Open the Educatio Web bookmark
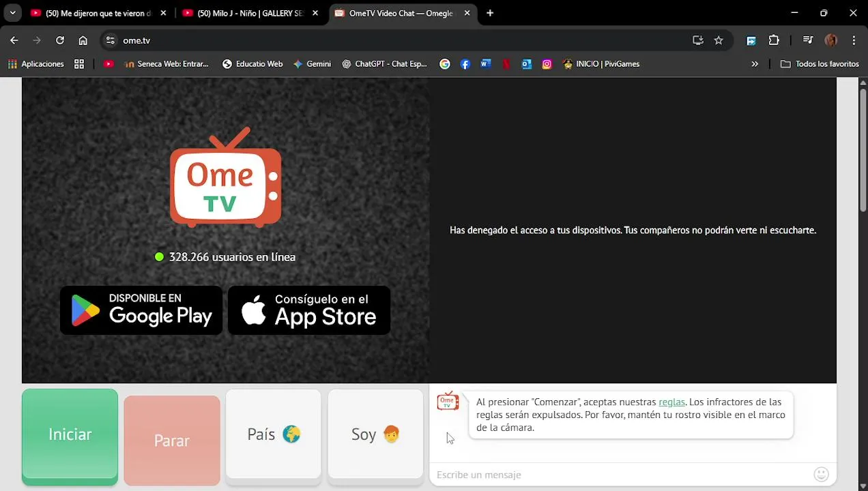Viewport: 868px width, 491px height. tap(252, 64)
